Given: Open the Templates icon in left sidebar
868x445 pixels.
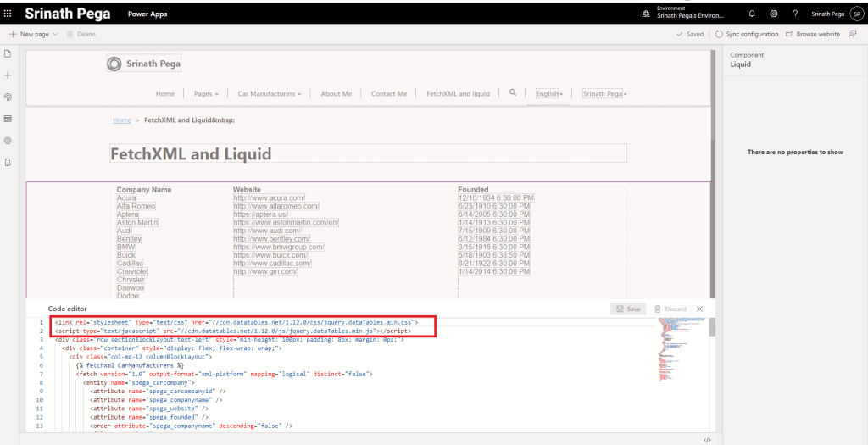Looking at the screenshot, I should click(8, 119).
